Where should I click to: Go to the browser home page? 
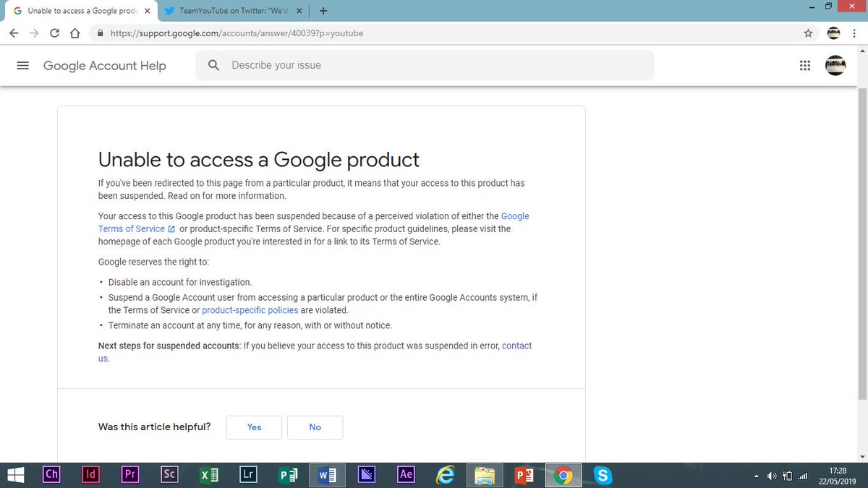point(75,33)
